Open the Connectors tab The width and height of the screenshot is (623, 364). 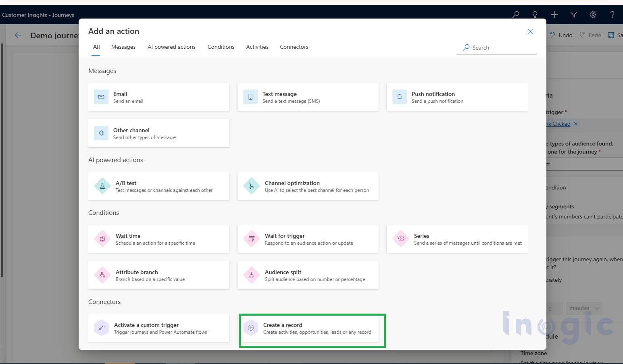[x=294, y=47]
